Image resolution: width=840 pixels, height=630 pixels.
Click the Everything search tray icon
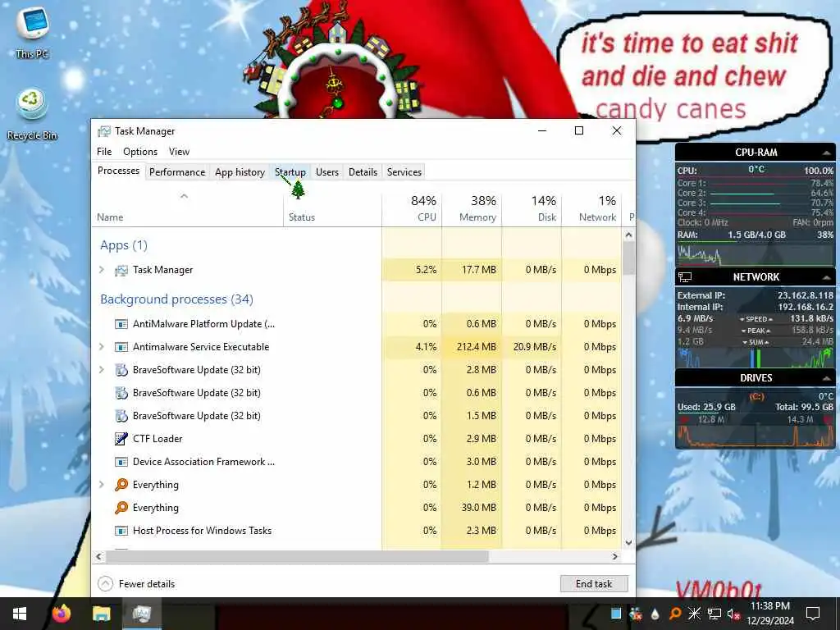coord(674,614)
